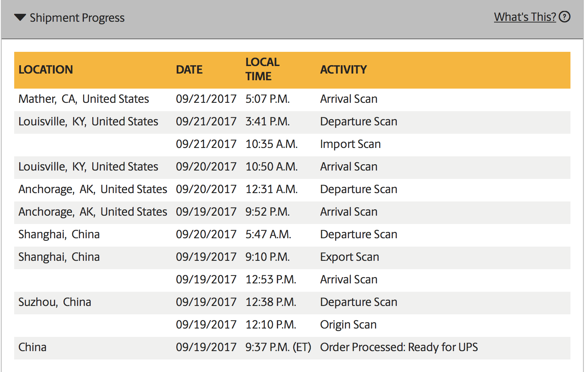Screen dimensions: 588x372
Task: Select the Shanghai Departure Scan at 5:47 A.M.
Action: coord(359,234)
